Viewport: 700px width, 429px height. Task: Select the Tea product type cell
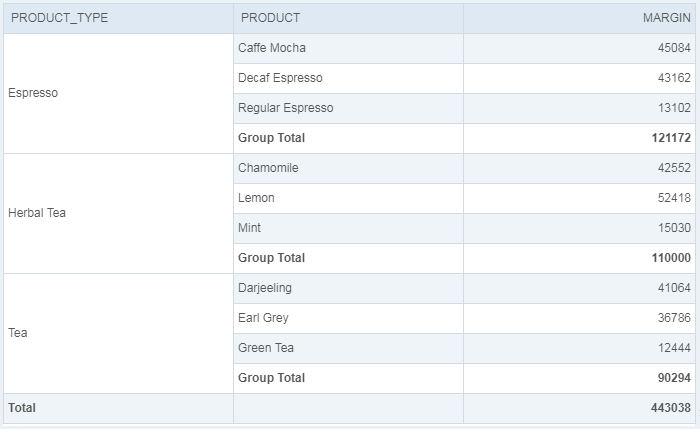18,333
